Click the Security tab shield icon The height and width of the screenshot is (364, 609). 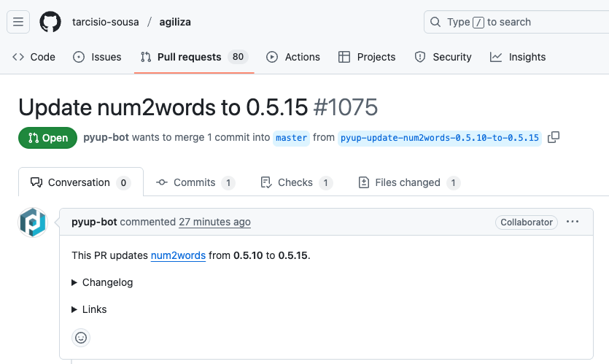(x=420, y=57)
